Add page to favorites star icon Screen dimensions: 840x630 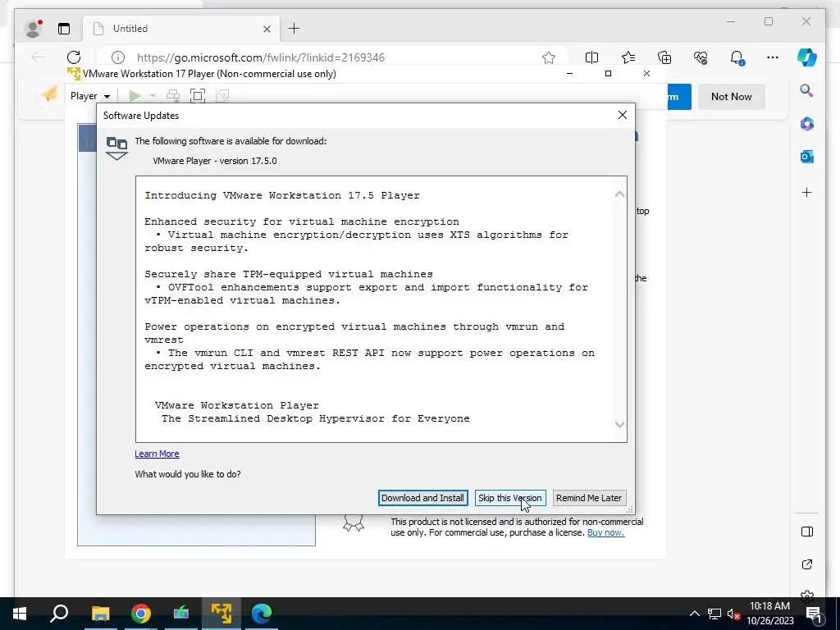coord(548,57)
